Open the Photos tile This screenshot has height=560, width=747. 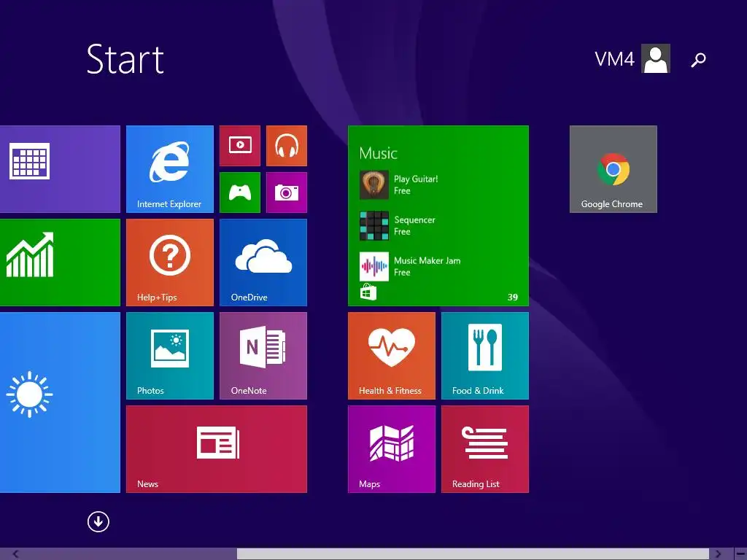pos(169,356)
